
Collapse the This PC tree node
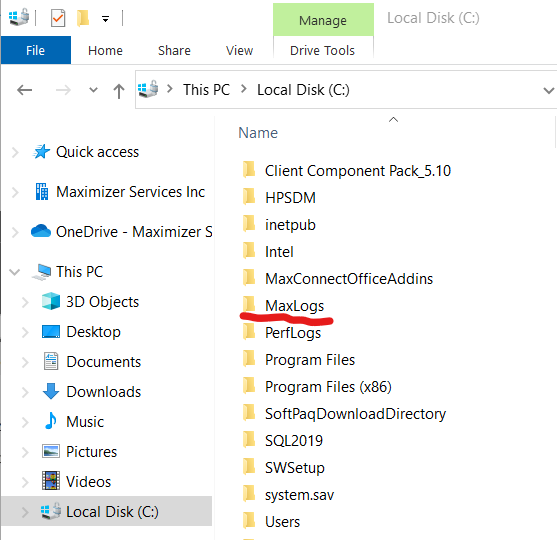coord(15,272)
